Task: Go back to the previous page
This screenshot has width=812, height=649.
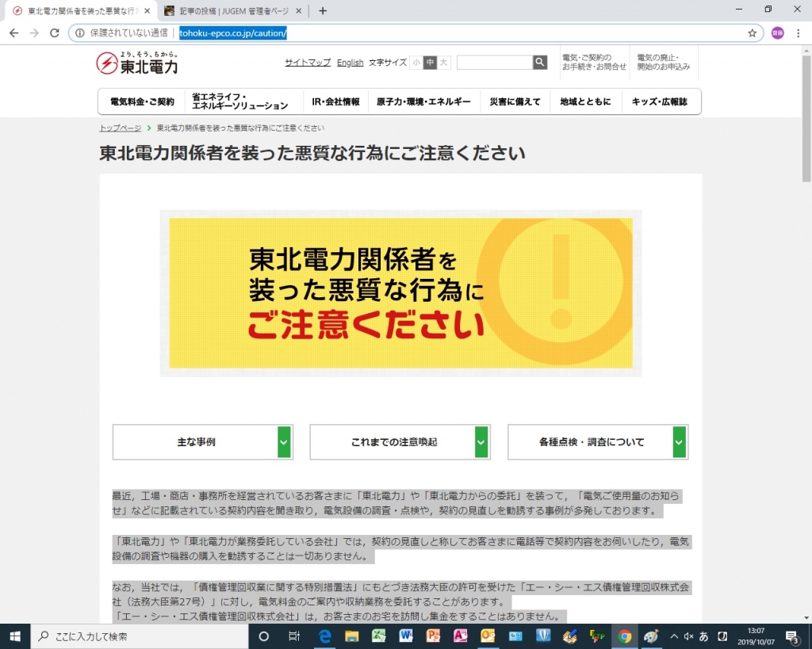Action: click(x=14, y=33)
